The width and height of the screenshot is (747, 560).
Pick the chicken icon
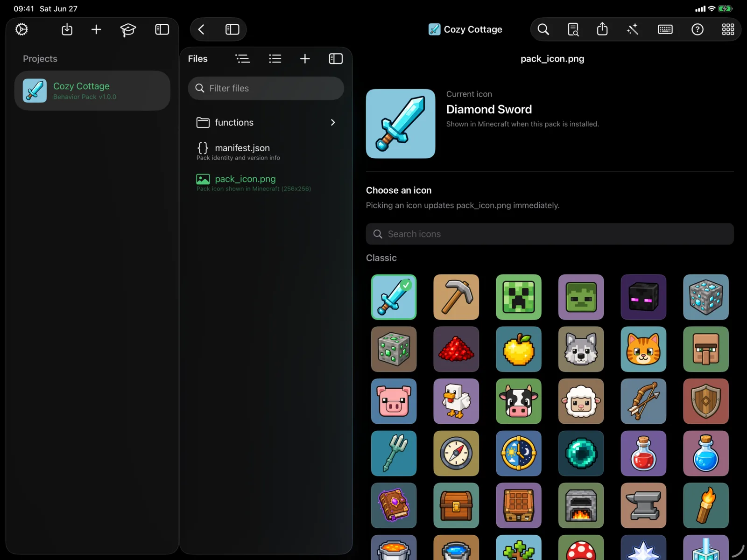point(456,401)
